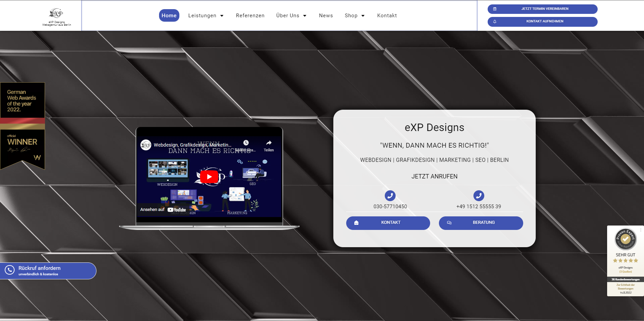Viewport: 644px width, 321px height.
Task: Click the SEHR GUT rating stars
Action: [625, 261]
